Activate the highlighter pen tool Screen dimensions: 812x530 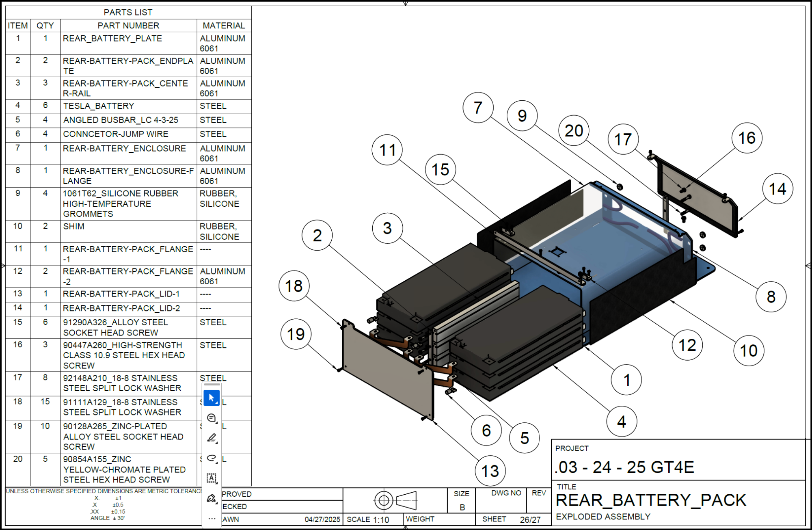pos(212,438)
